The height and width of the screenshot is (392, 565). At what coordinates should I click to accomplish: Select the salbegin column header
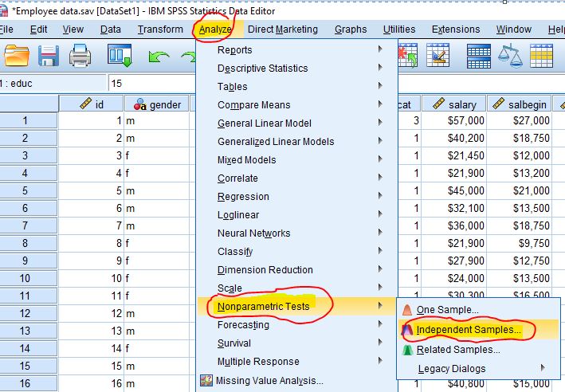pos(520,104)
